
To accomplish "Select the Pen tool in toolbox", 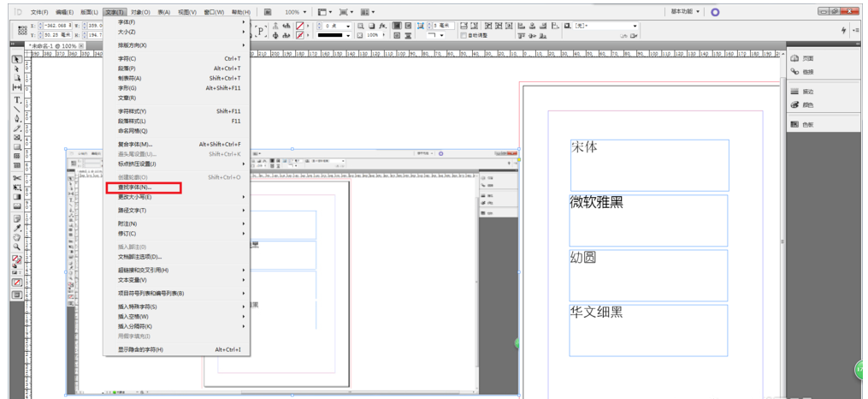I will pyautogui.click(x=17, y=119).
